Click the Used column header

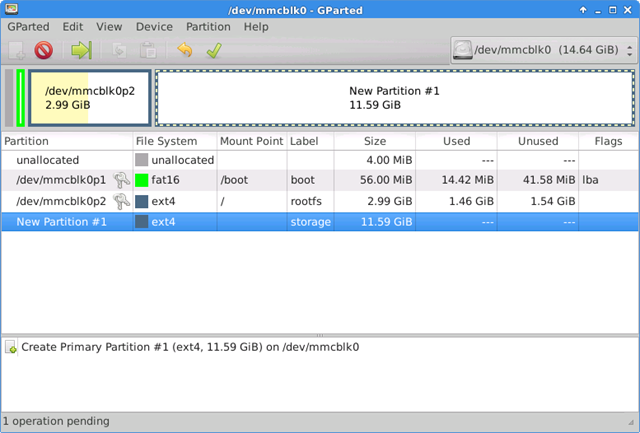456,141
